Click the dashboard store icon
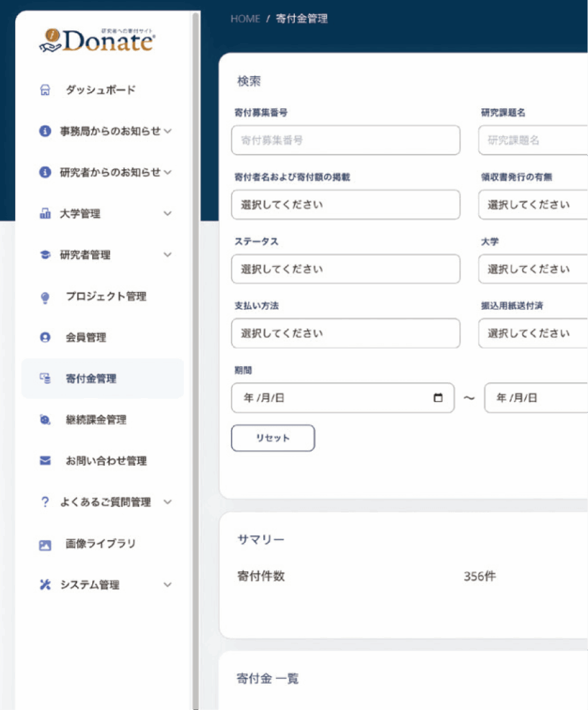Viewport: 588px width, 710px height. coord(45,90)
